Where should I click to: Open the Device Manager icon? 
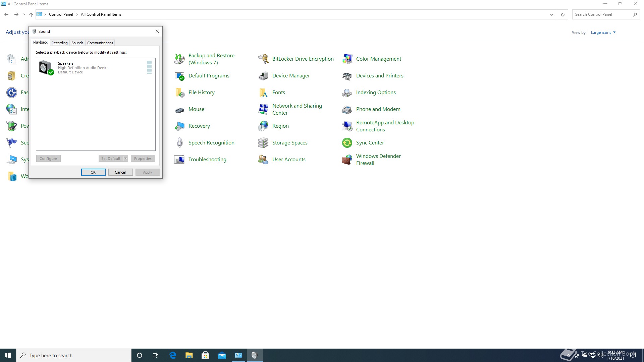click(263, 76)
